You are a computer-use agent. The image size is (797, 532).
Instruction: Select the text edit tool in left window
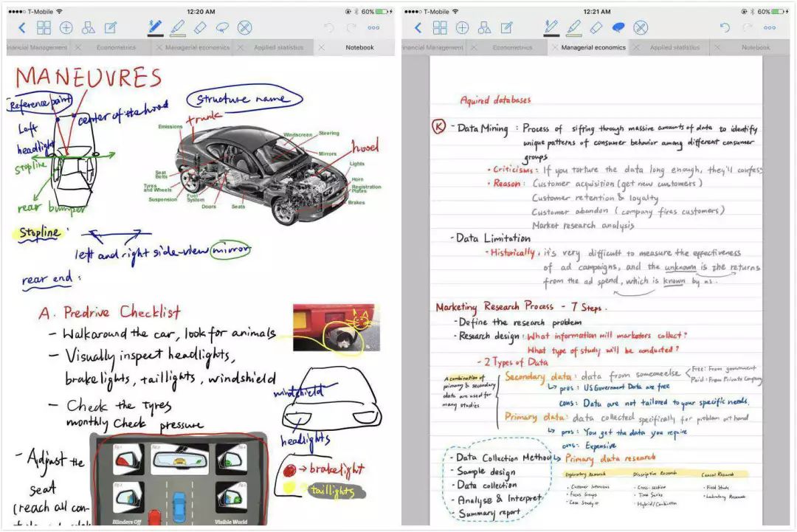pos(111,28)
